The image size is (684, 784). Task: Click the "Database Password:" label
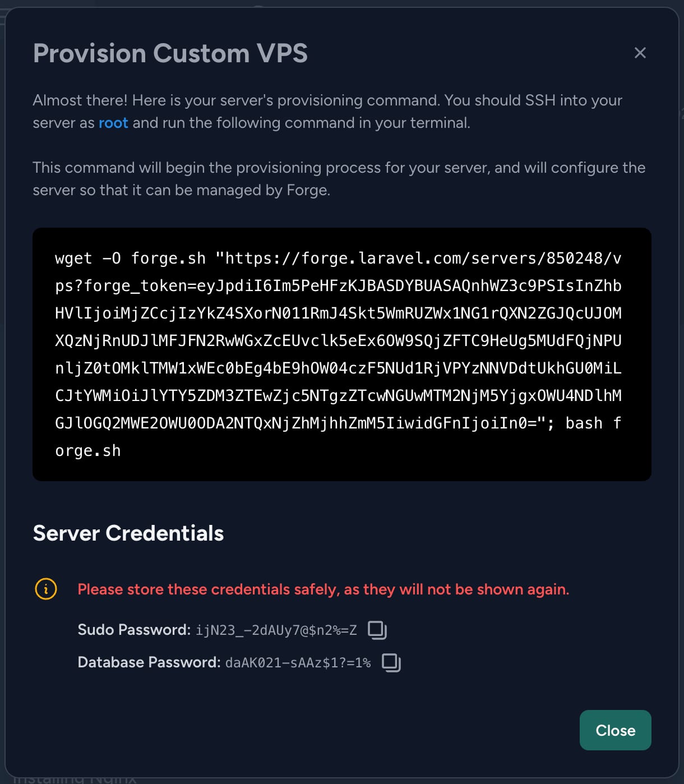(x=149, y=662)
